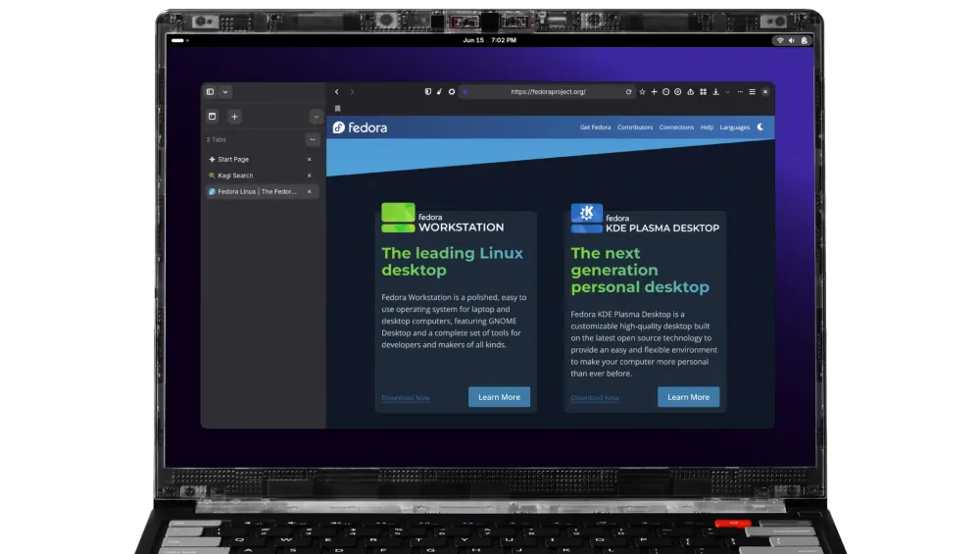The image size is (980, 554).
Task: Switch to the Start Page tab
Action: click(263, 160)
